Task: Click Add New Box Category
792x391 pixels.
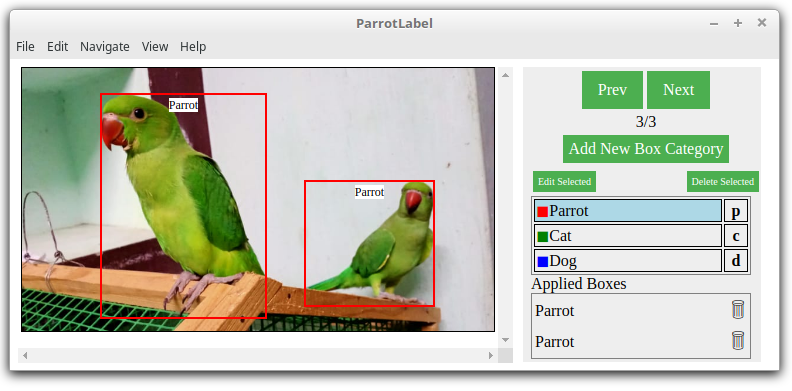Action: pyautogui.click(x=646, y=149)
